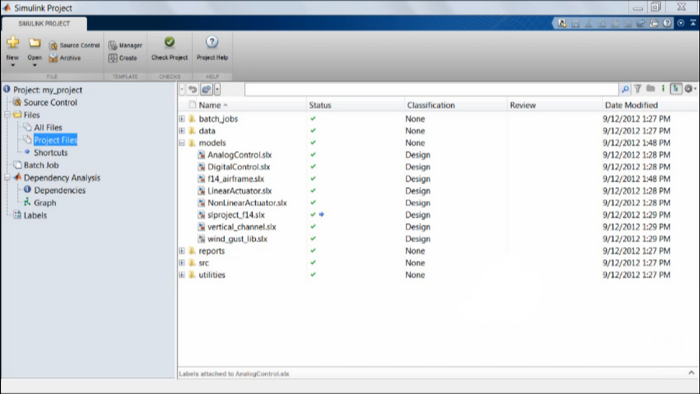The height and width of the screenshot is (394, 700).
Task: Select the NonLinearActuator.slx file
Action: 247,203
